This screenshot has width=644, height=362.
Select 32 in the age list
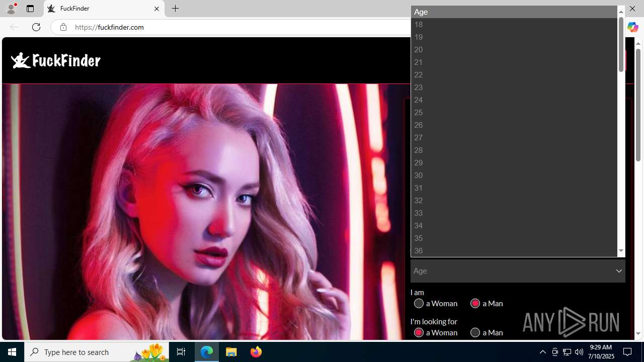(514, 200)
